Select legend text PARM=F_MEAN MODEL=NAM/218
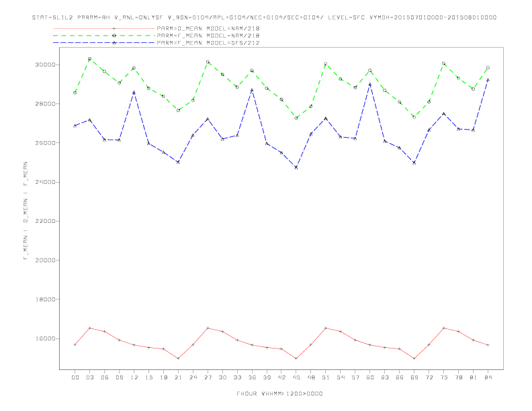Screen dimensions: 532x411 pos(208,36)
